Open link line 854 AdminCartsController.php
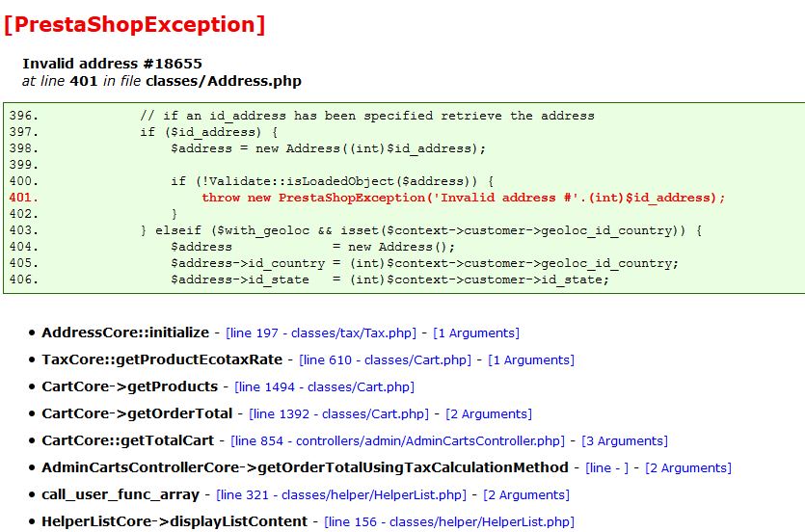The height and width of the screenshot is (532, 805). [x=397, y=441]
